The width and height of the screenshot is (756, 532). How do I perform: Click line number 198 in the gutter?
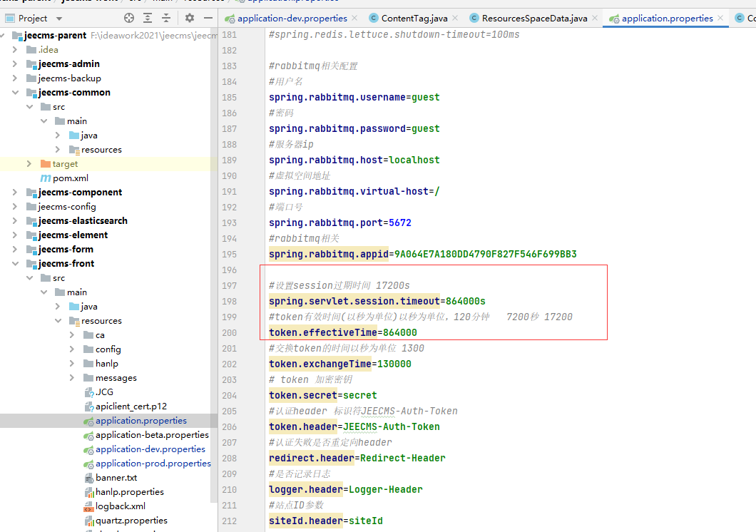(230, 301)
